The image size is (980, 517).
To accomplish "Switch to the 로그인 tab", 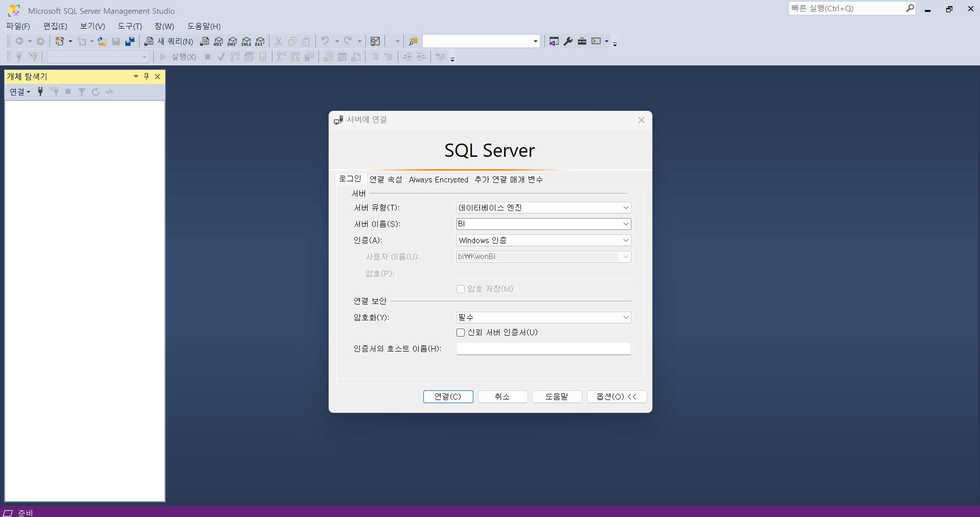I will tap(350, 178).
